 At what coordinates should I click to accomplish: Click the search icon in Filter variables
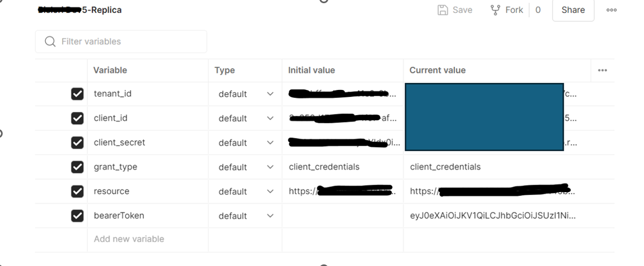pos(50,41)
